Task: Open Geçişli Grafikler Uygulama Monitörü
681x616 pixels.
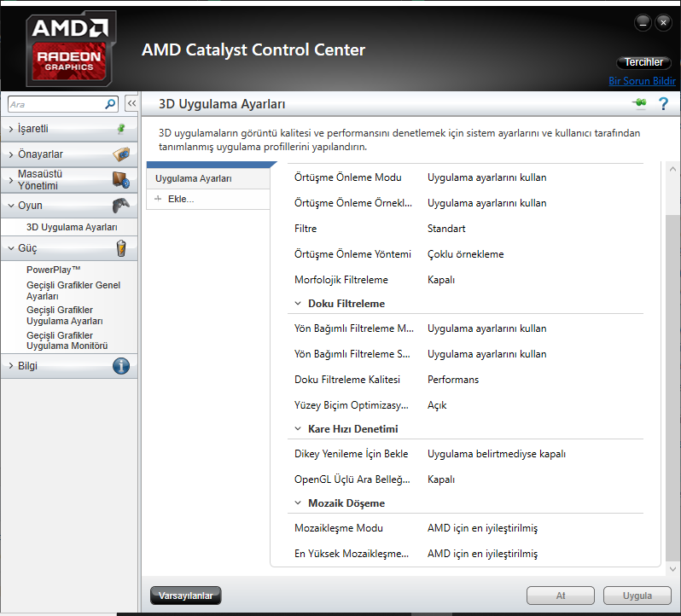Action: pyautogui.click(x=67, y=340)
